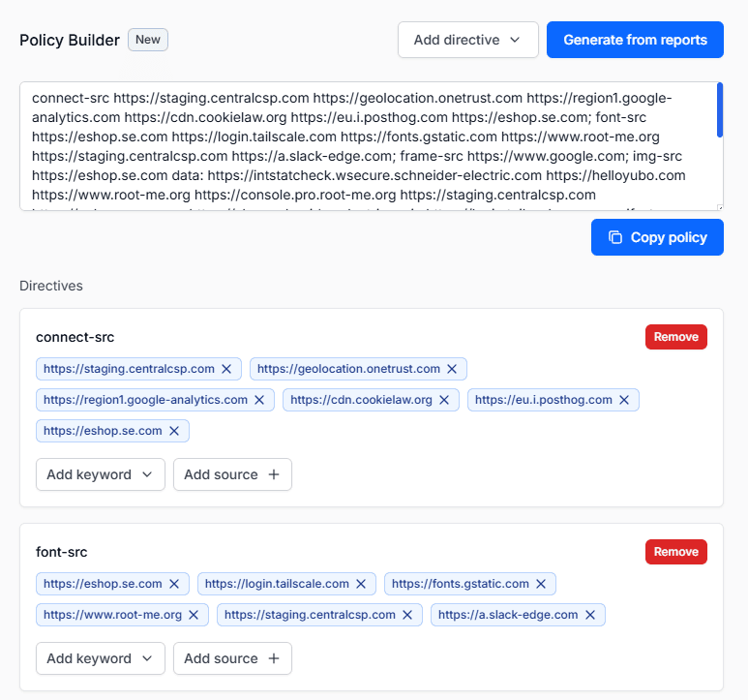The image size is (748, 700).
Task: Remove eshop.se.com from connect-src
Action: pos(174,431)
